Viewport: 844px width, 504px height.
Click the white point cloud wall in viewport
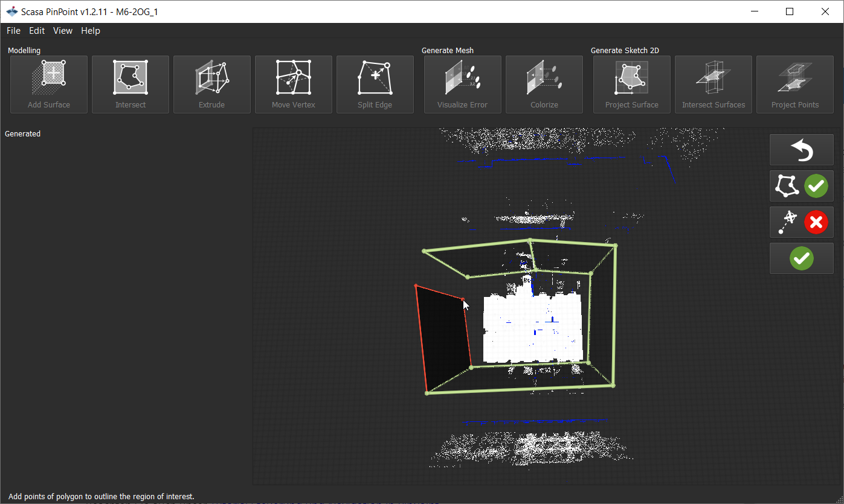[x=533, y=329]
